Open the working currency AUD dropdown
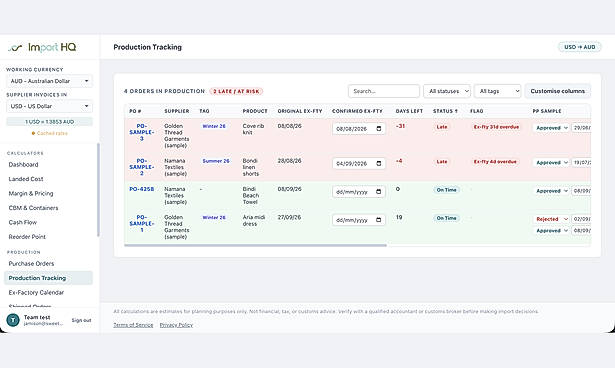 click(x=49, y=81)
